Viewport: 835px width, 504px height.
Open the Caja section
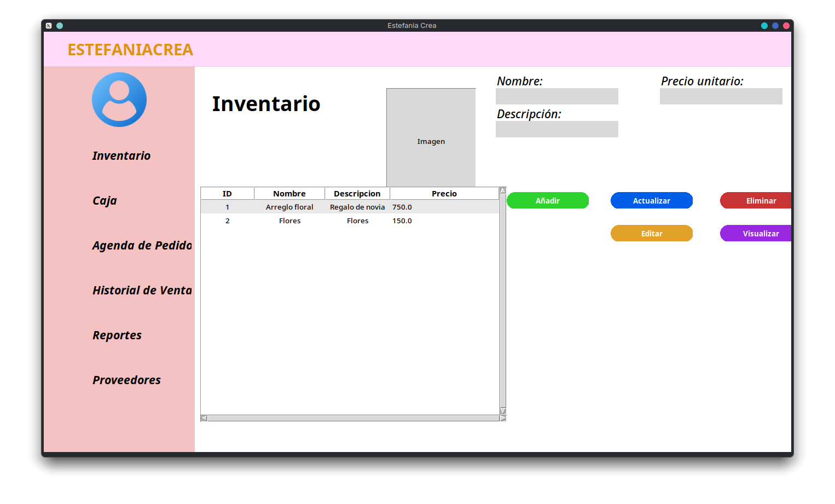click(x=105, y=201)
